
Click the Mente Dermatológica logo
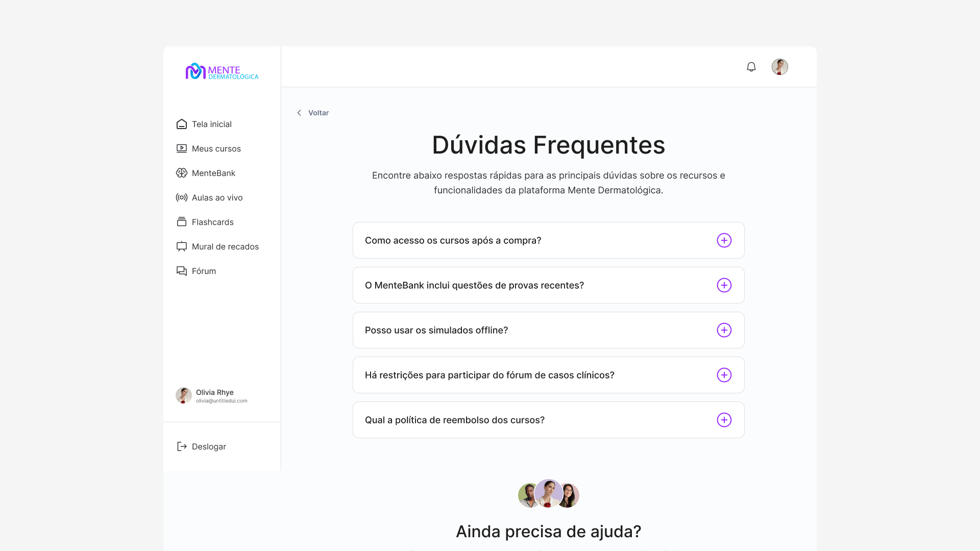[x=222, y=71]
